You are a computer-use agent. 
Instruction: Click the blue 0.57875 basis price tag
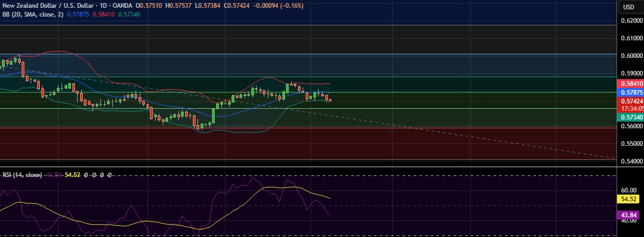coord(631,92)
